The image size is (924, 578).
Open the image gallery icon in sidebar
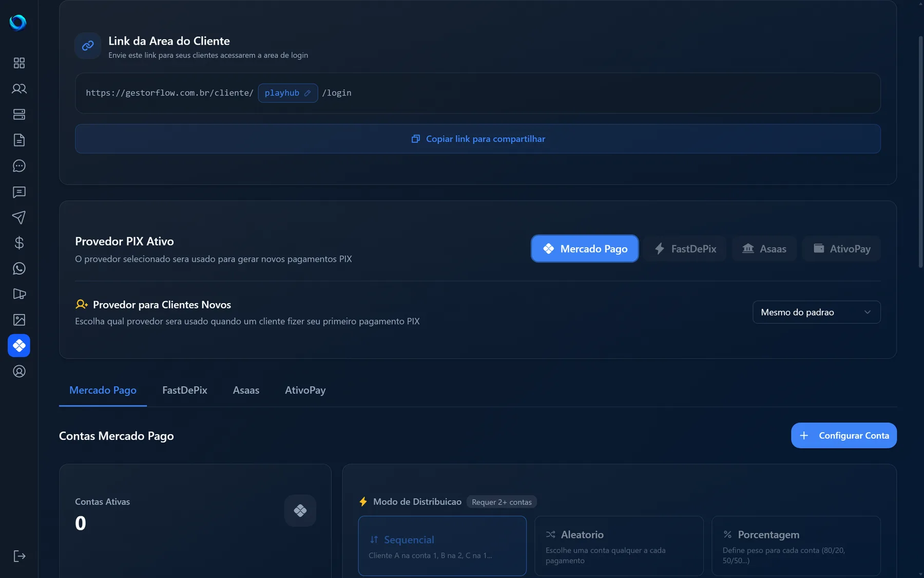[19, 320]
